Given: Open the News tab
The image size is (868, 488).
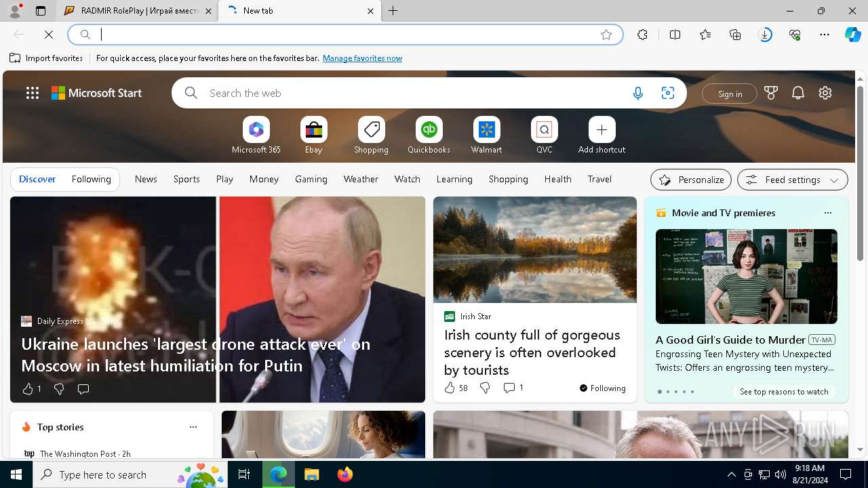Looking at the screenshot, I should coord(146,179).
